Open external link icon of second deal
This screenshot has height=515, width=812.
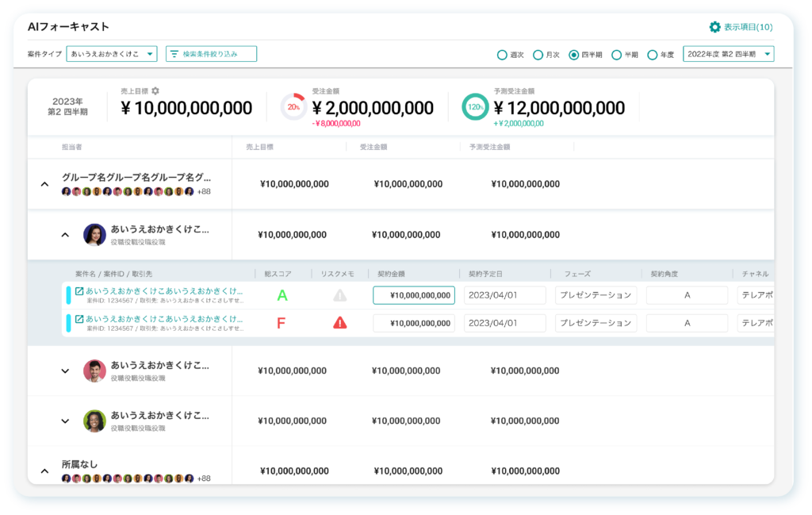pyautogui.click(x=79, y=319)
